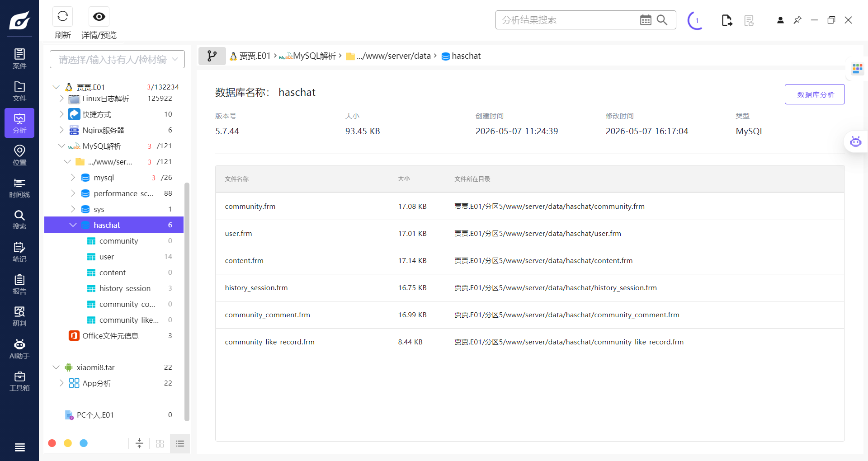The width and height of the screenshot is (868, 461).
Task: Expand the performance sc... database node
Action: tap(73, 193)
